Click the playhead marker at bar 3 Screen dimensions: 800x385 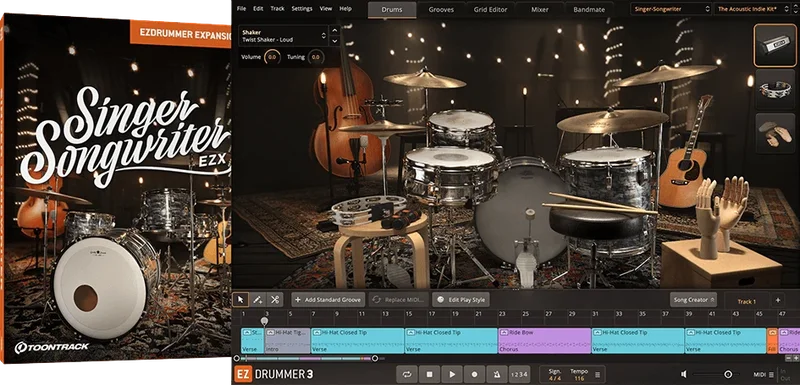(x=264, y=321)
